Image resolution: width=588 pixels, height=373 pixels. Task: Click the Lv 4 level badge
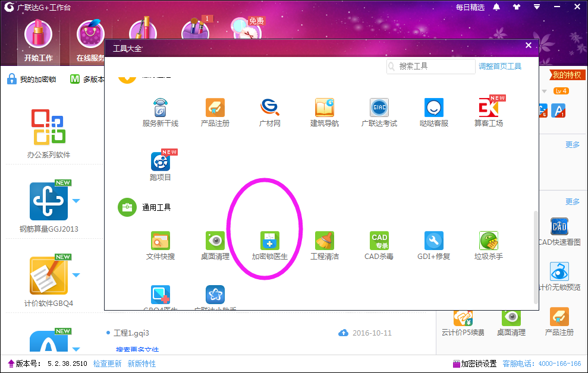coord(561,91)
